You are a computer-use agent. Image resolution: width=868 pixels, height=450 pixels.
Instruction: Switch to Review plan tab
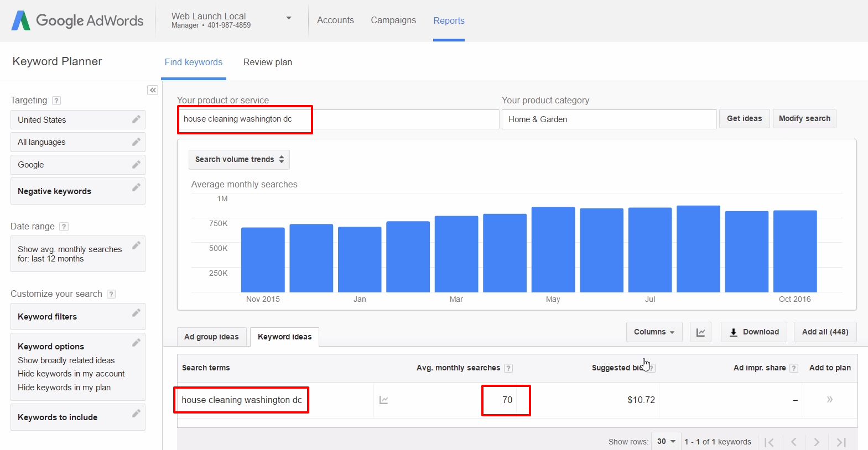(x=268, y=62)
